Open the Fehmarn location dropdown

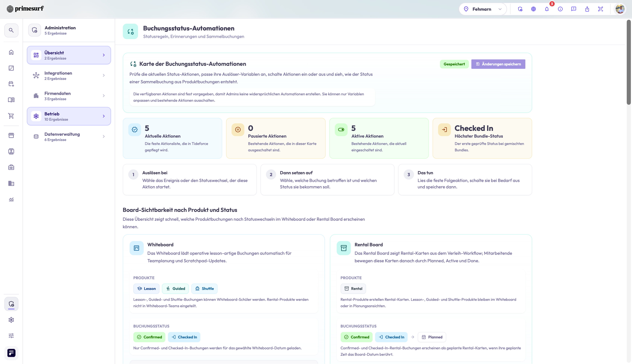(x=483, y=9)
